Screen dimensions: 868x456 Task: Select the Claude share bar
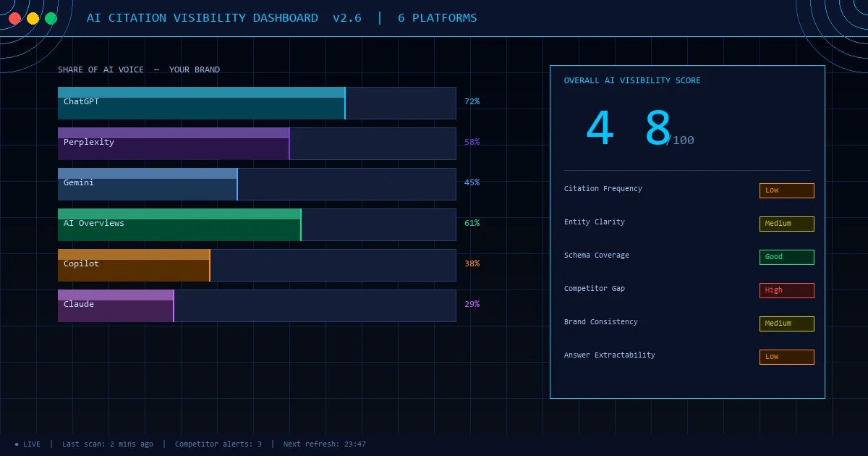tap(257, 306)
